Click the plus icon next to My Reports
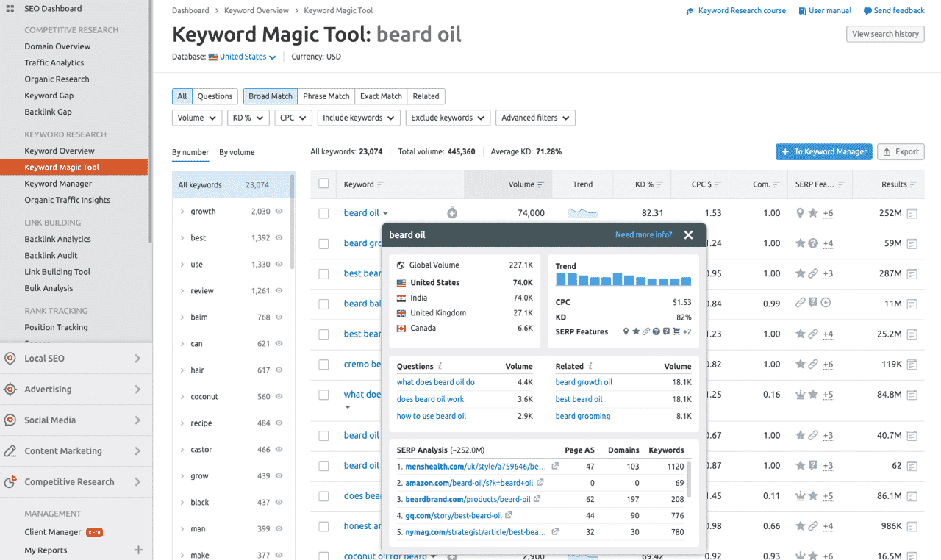The height and width of the screenshot is (560, 941). tap(138, 550)
